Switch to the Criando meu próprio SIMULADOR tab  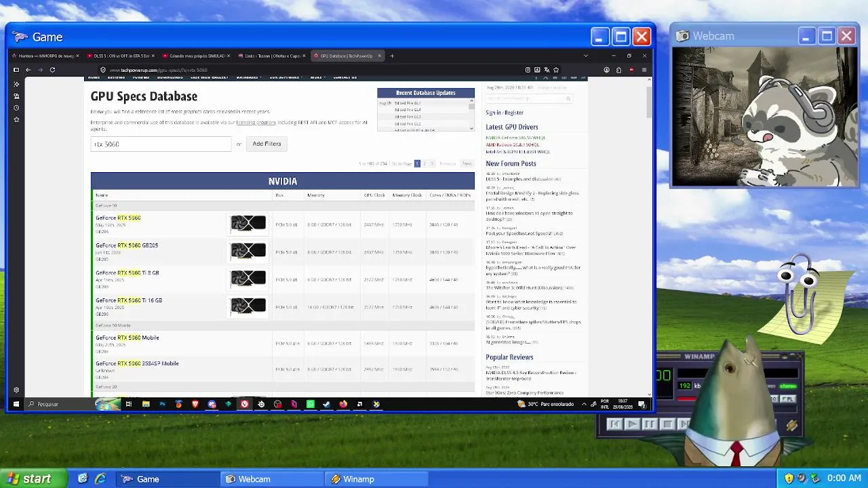tap(197, 56)
